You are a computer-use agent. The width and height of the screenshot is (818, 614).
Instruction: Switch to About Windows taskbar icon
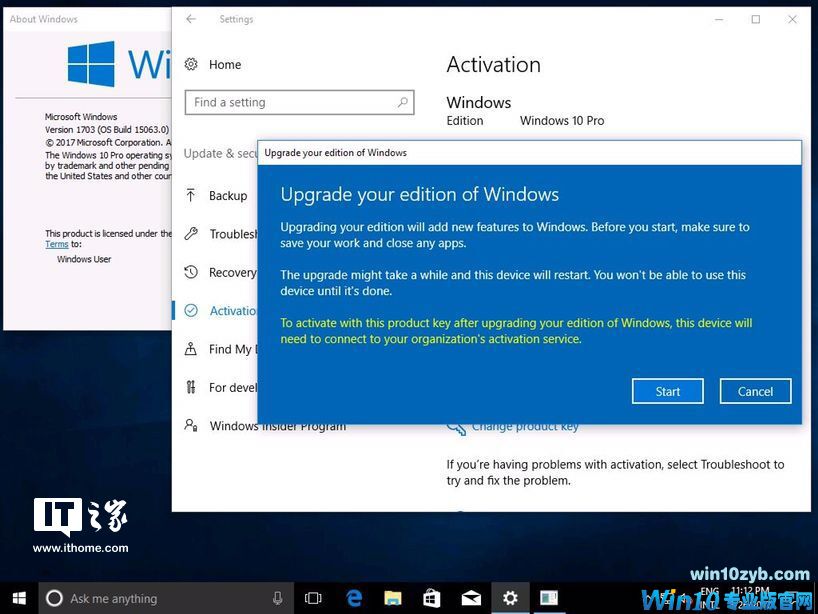click(549, 598)
